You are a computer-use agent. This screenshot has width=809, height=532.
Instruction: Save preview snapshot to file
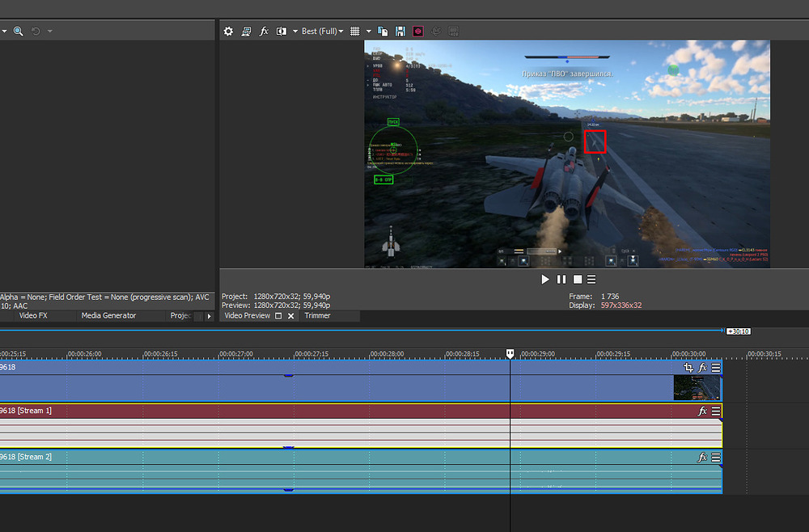click(400, 32)
